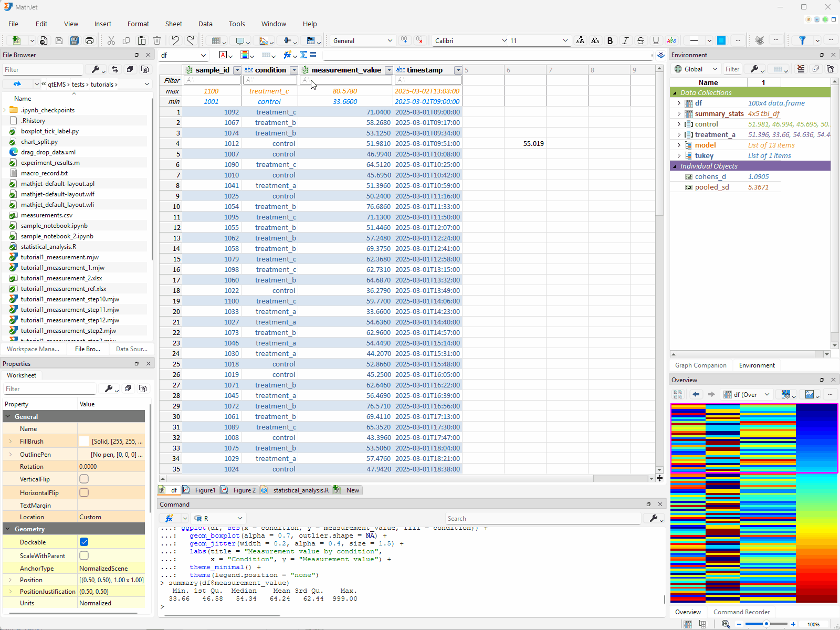Expand the summary_stats tree item
Screen dimensions: 840x630
coord(679,113)
